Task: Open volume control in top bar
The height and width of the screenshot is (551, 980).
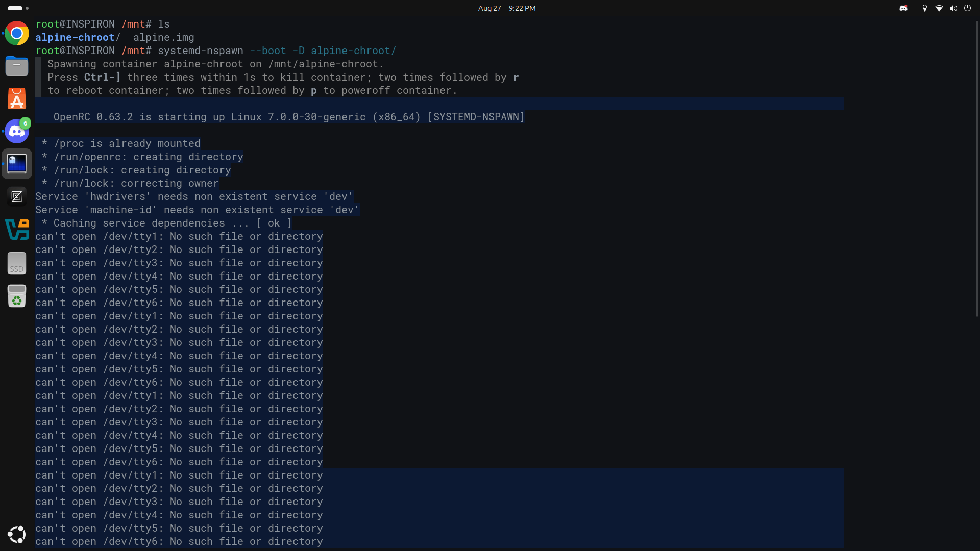Action: (953, 8)
